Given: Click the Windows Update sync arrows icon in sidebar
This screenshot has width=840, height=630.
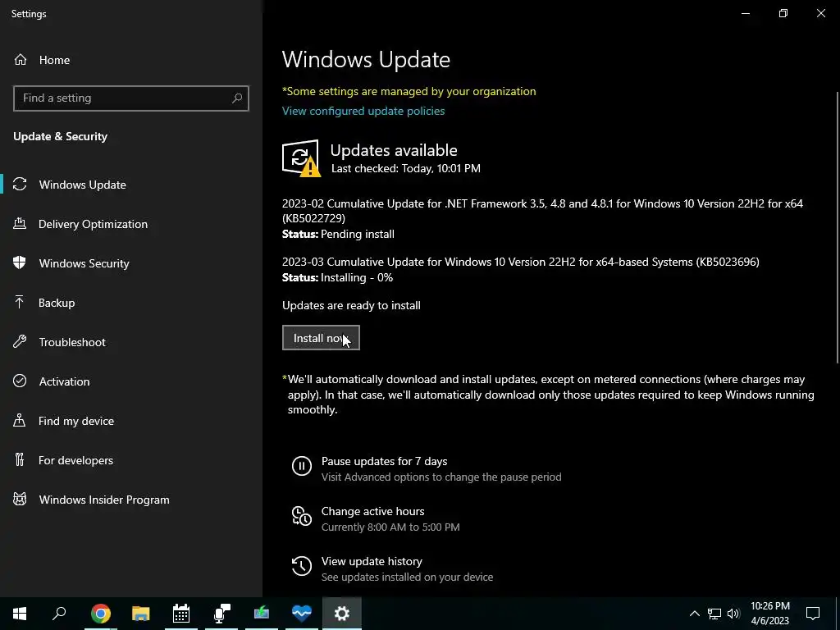Looking at the screenshot, I should click(x=20, y=185).
